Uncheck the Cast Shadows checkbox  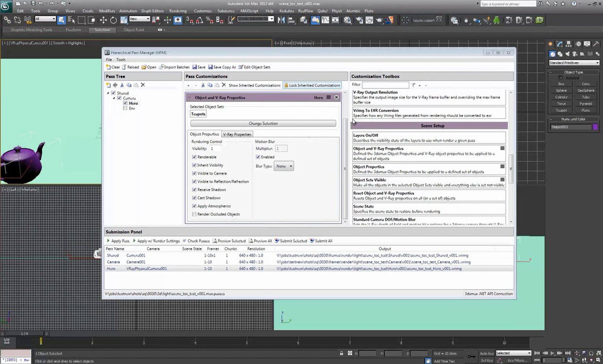194,198
